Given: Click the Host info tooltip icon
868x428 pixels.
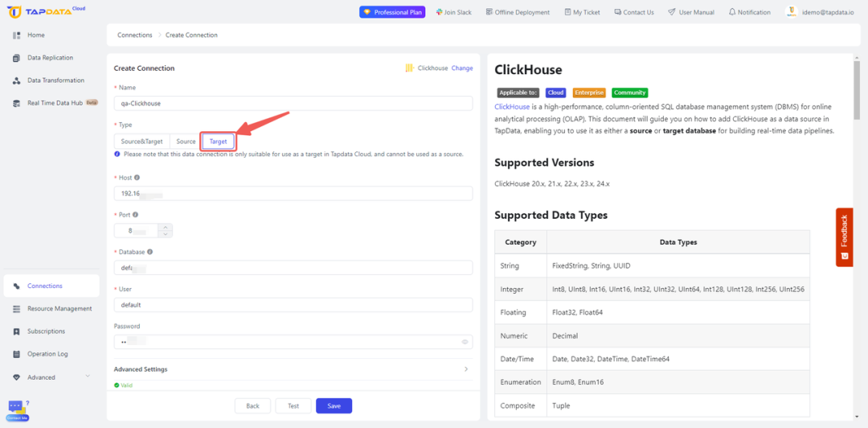Looking at the screenshot, I should (137, 178).
